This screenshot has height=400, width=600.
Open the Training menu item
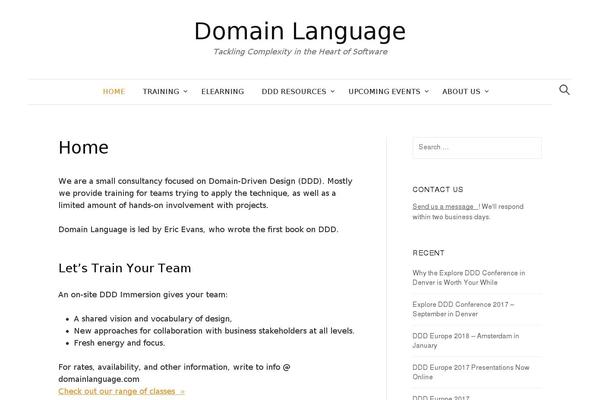(x=161, y=91)
